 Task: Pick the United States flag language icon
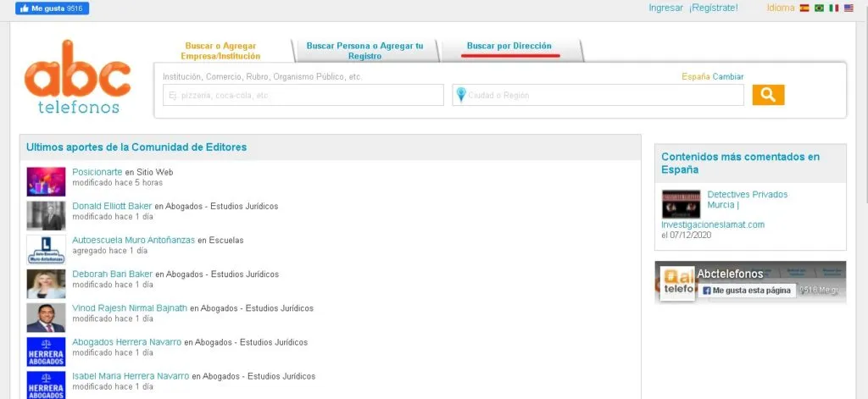[848, 8]
